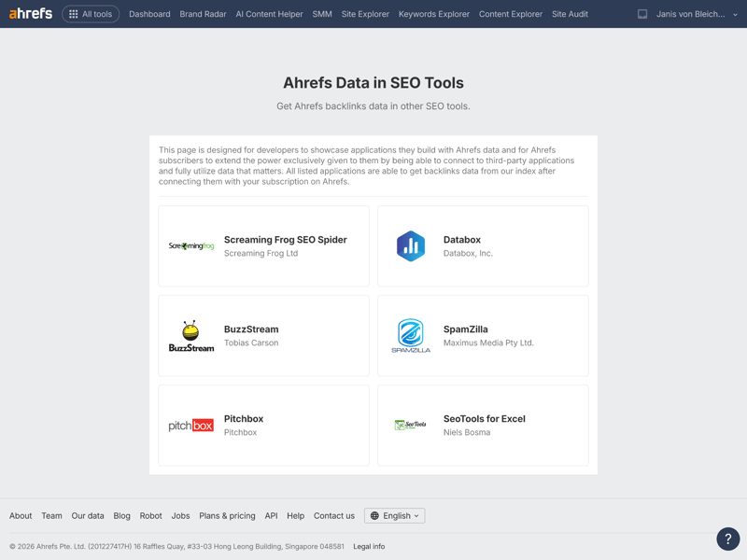Screen dimensions: 747x560
Task: Go to Site Explorer in navigation
Action: click(x=365, y=14)
